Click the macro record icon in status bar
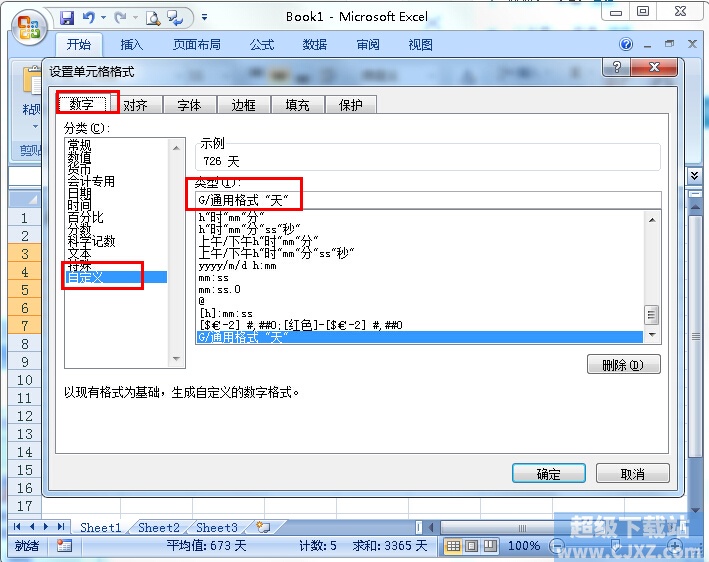 64,546
